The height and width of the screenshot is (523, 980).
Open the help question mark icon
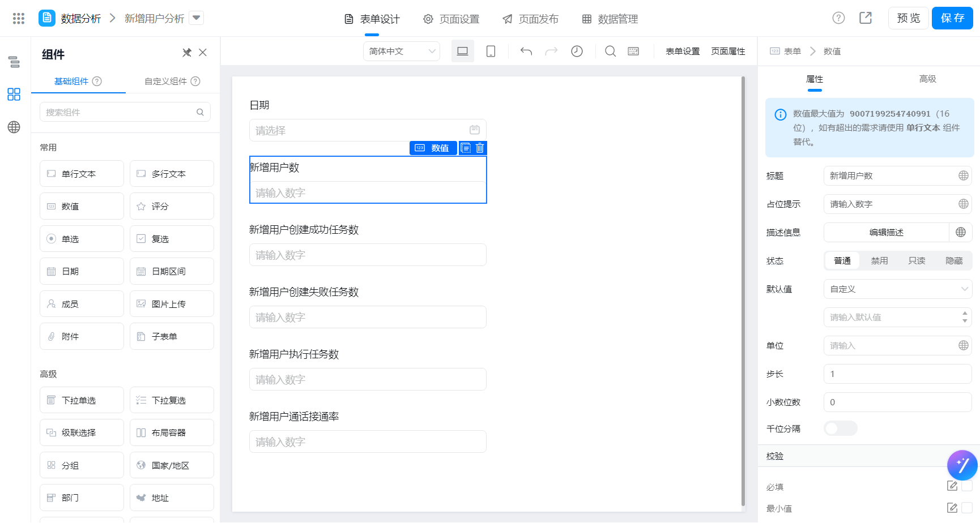[838, 18]
